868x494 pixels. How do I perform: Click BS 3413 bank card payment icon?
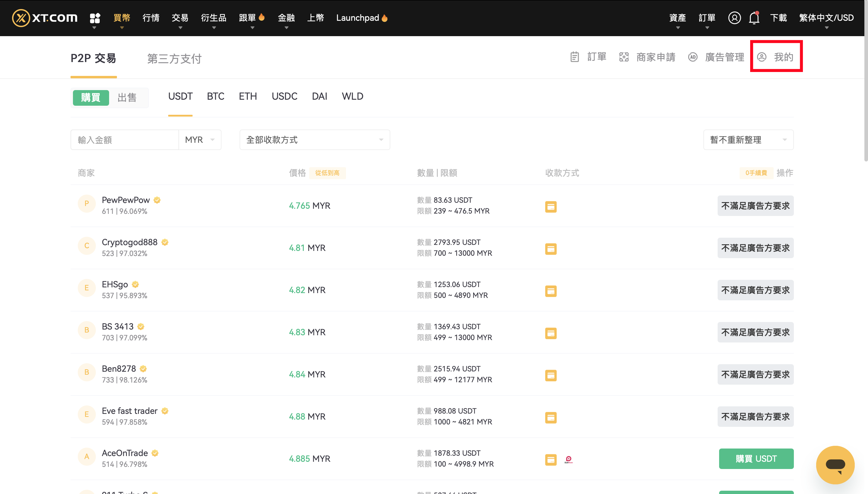pos(551,333)
